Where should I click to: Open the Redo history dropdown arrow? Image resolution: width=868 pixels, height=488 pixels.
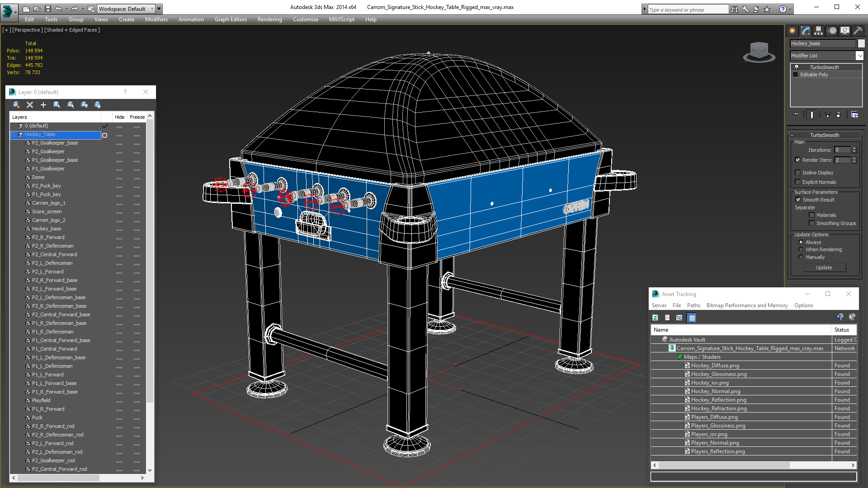tap(82, 9)
